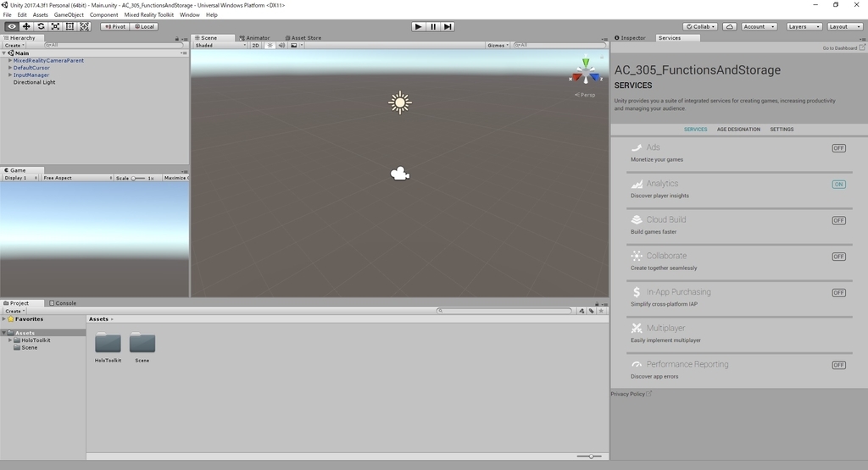
Task: Switch to the Console tab
Action: pyautogui.click(x=63, y=303)
